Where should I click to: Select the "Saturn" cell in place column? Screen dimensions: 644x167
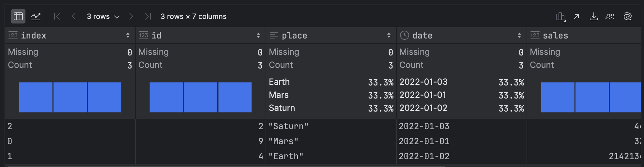coord(288,126)
